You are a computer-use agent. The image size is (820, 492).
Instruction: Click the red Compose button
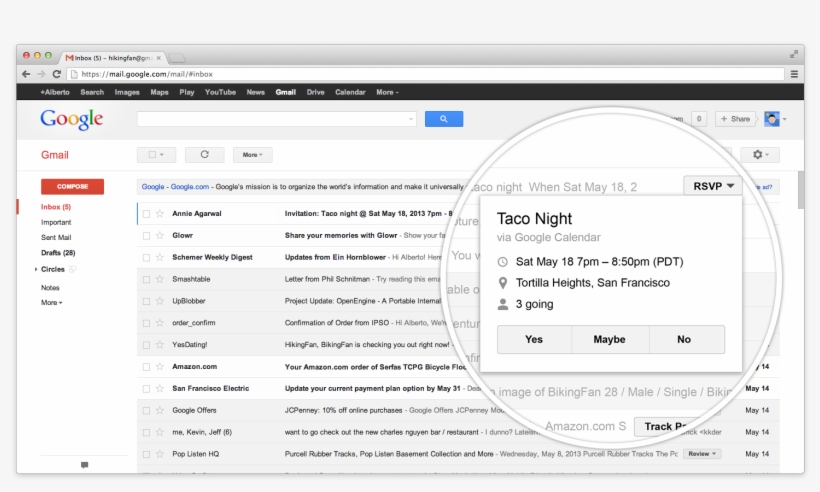pyautogui.click(x=73, y=186)
